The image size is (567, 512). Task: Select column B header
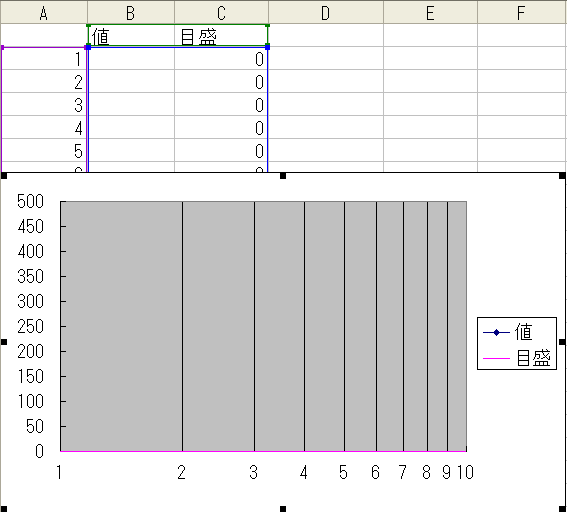(x=131, y=13)
